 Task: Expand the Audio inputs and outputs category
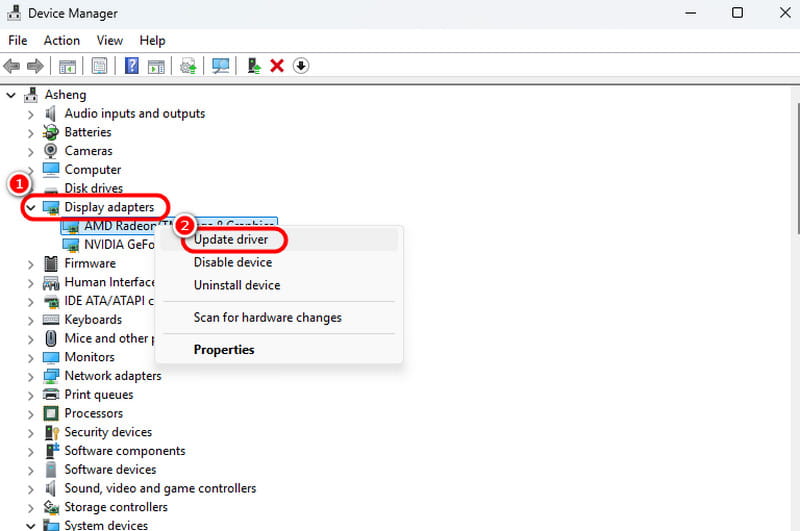[x=31, y=114]
